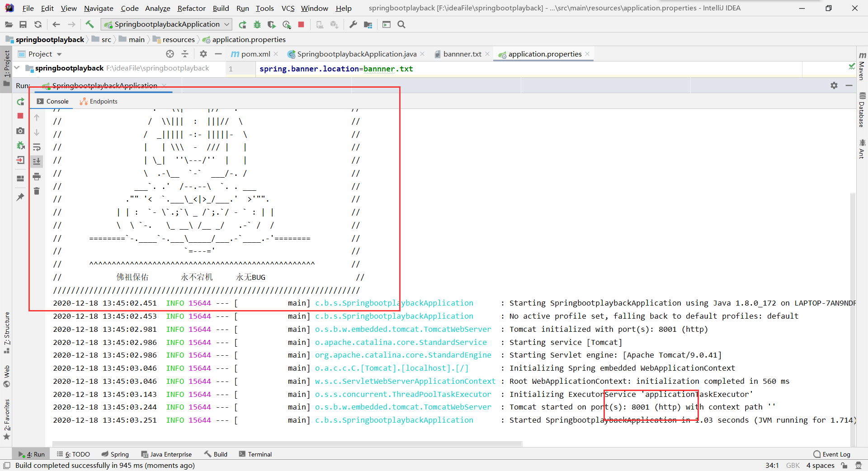
Task: Dump threads with the camera icon
Action: coord(20,131)
